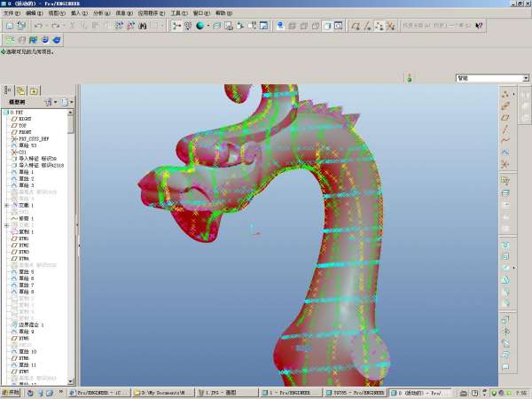The height and width of the screenshot is (399, 532).
Task: Toggle datum axis display icon
Action: (367, 26)
